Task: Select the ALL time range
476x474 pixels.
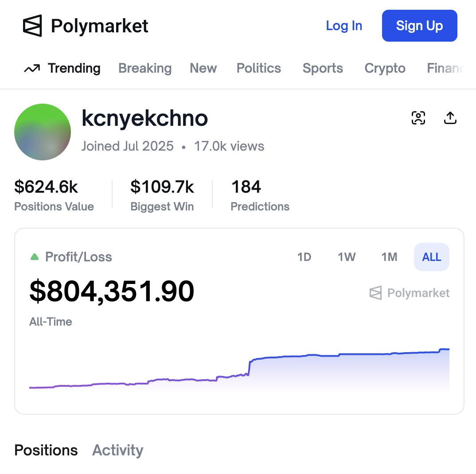Action: coord(431,257)
